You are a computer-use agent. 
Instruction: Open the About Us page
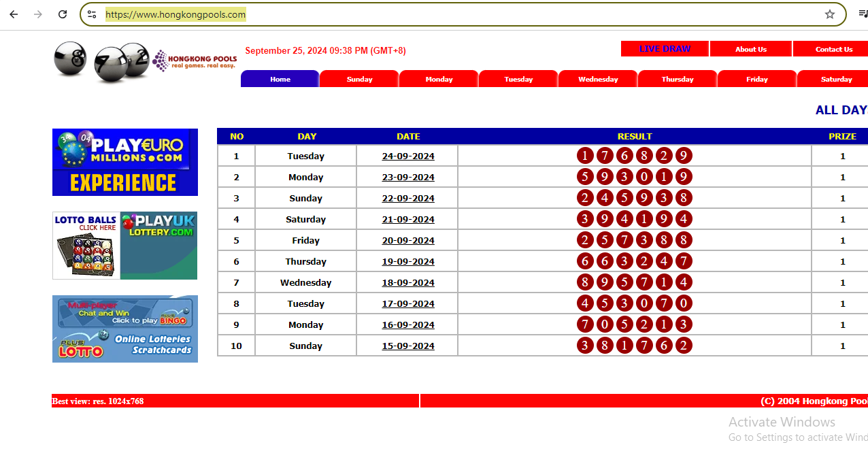pos(750,49)
